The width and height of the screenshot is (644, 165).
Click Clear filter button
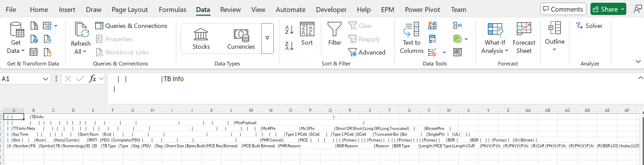[360, 26]
